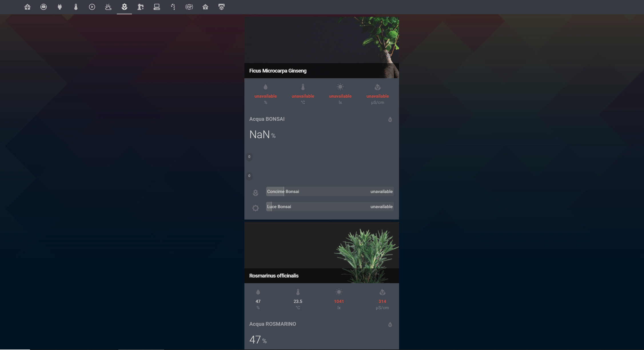Click the large 47 % reading
Image resolution: width=644 pixels, height=350 pixels.
click(258, 340)
